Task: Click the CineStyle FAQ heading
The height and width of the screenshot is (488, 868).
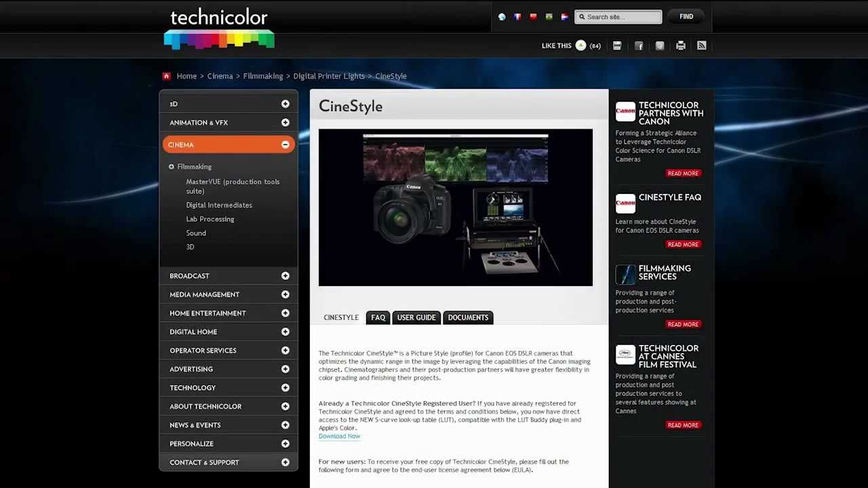Action: click(x=670, y=197)
